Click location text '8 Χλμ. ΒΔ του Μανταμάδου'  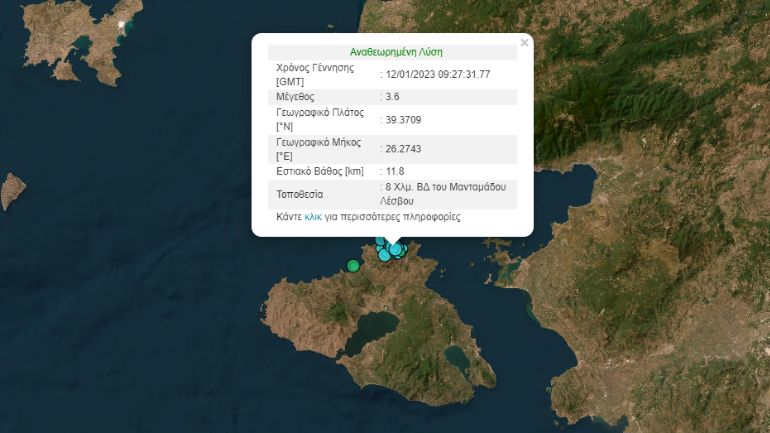(x=445, y=187)
